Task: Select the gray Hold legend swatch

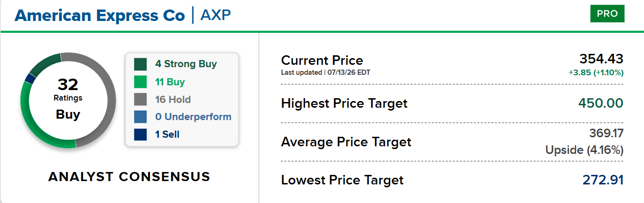Action: coord(140,100)
